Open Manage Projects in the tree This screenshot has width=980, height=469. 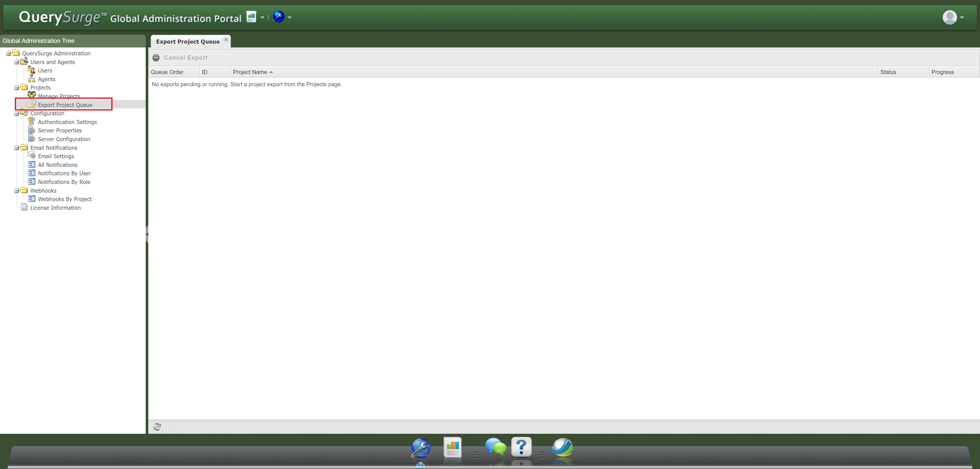[x=59, y=96]
